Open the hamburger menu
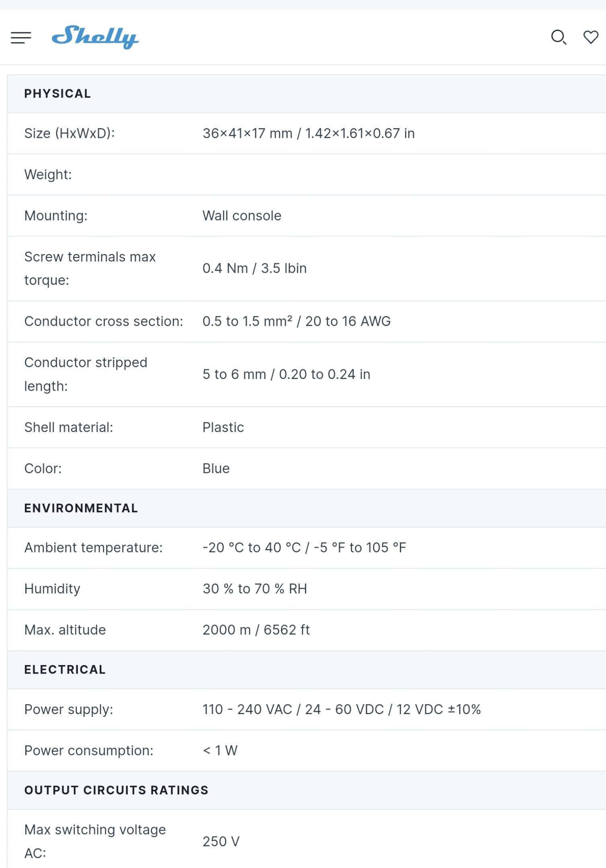The width and height of the screenshot is (606, 868). pyautogui.click(x=21, y=38)
